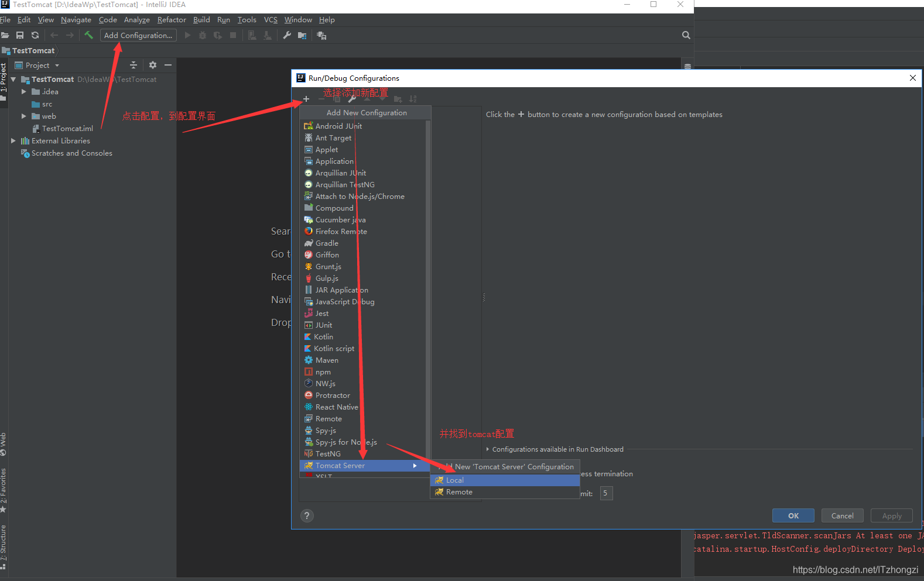The image size is (924, 581).
Task: Open Project Structure folder icon in the toolbar
Action: (302, 35)
